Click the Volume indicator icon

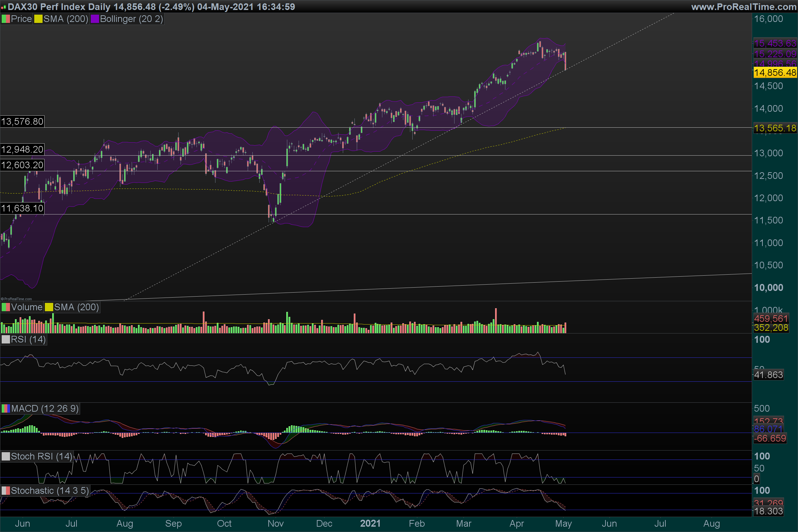click(x=6, y=307)
